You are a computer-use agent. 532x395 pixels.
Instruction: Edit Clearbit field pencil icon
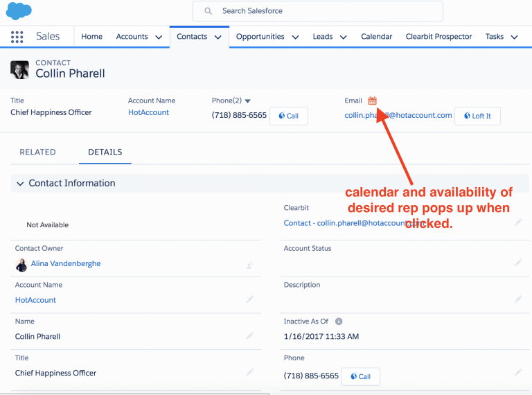518,222
